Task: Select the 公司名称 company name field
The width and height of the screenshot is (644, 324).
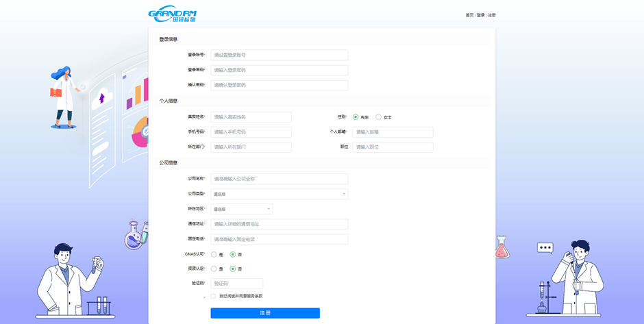Action: point(279,179)
